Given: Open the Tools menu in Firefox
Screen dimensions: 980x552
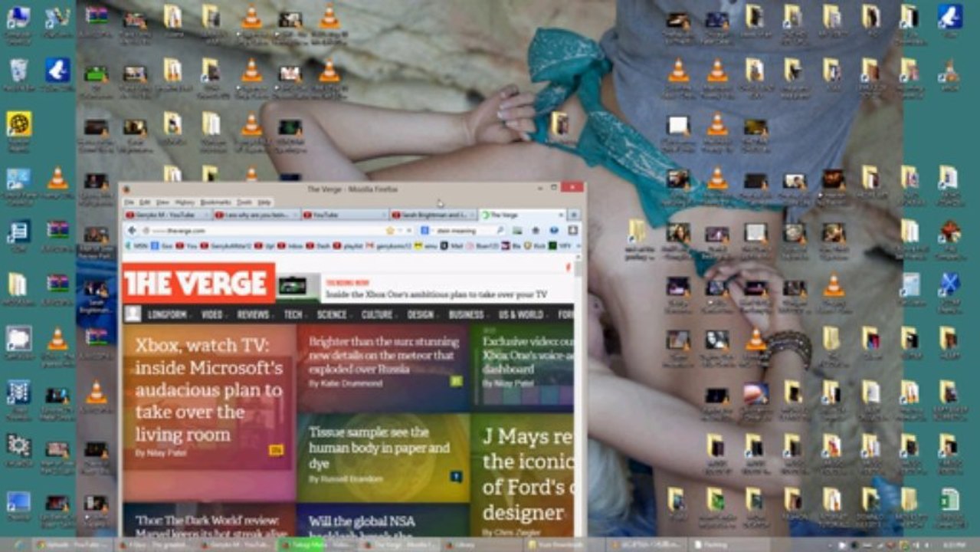Looking at the screenshot, I should tap(244, 202).
